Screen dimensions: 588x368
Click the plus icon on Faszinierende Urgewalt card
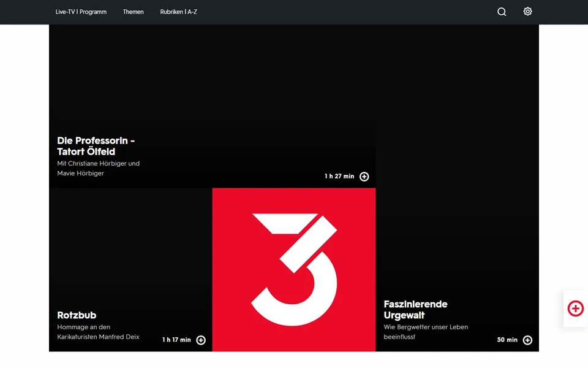pyautogui.click(x=527, y=340)
